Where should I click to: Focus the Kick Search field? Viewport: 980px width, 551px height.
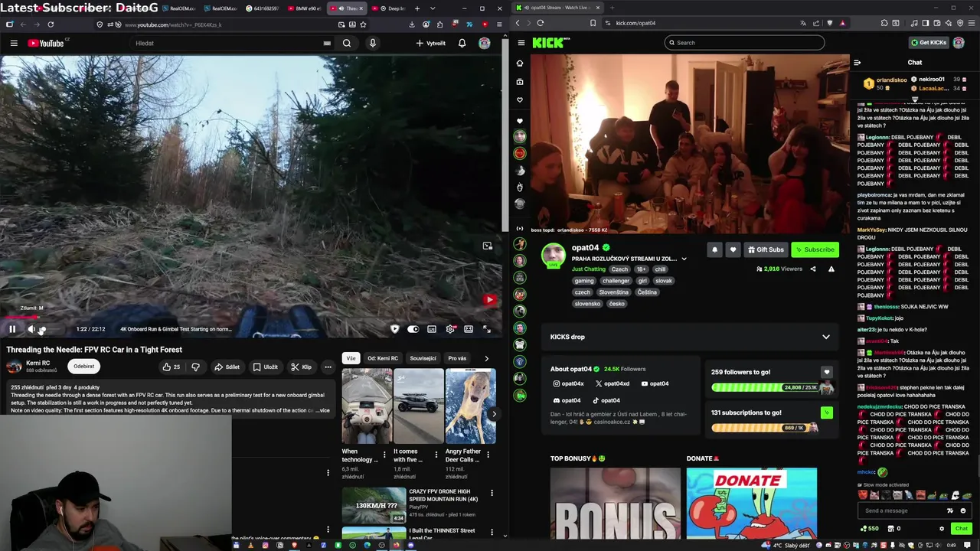744,43
